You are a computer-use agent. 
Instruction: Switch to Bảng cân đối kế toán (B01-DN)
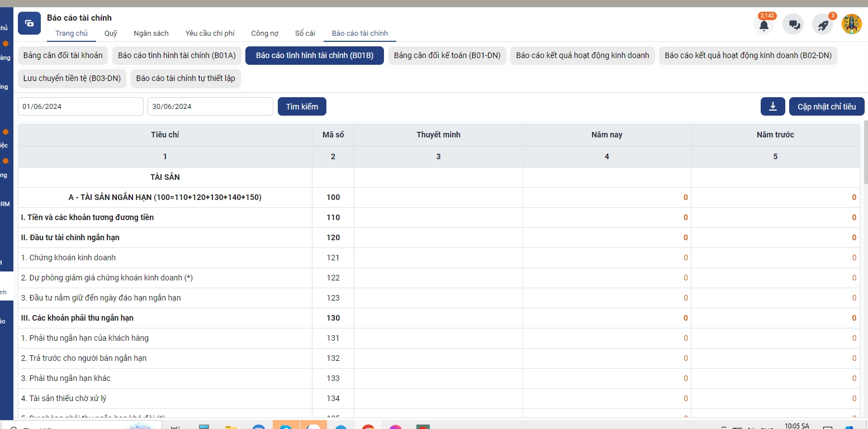click(x=447, y=55)
